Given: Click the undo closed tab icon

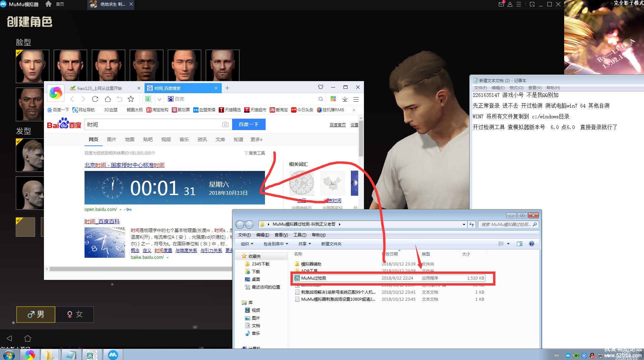Looking at the screenshot, I should (119, 99).
